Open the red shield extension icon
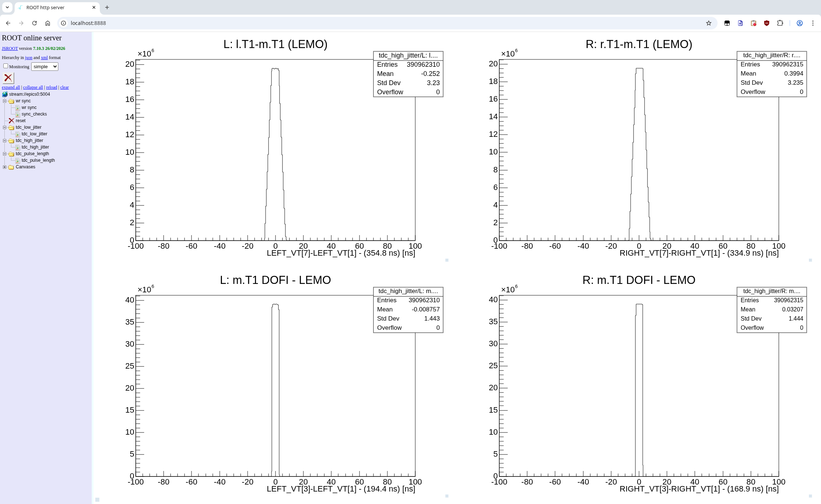The height and width of the screenshot is (504, 821). (767, 23)
